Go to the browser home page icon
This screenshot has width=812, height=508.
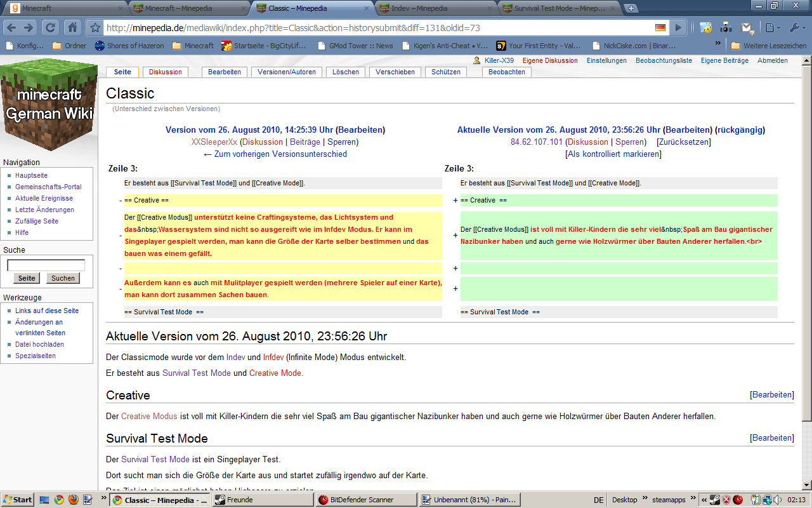72,27
